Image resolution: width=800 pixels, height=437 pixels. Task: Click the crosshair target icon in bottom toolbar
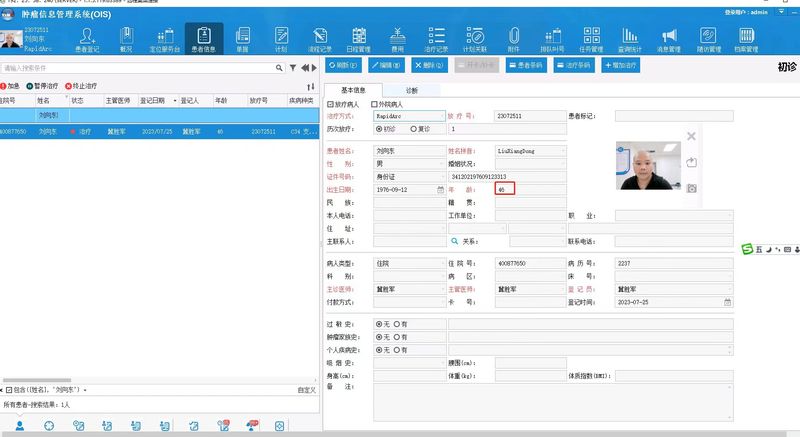click(x=49, y=426)
